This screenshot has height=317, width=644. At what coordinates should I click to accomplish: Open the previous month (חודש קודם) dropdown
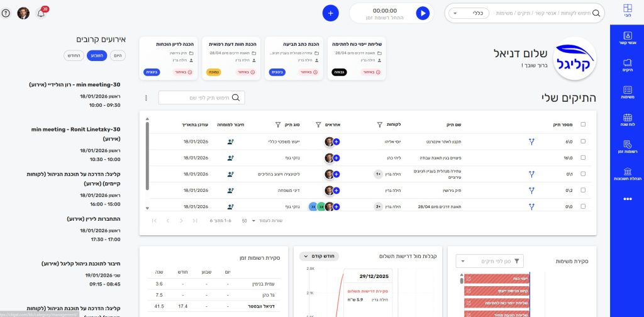click(x=319, y=256)
